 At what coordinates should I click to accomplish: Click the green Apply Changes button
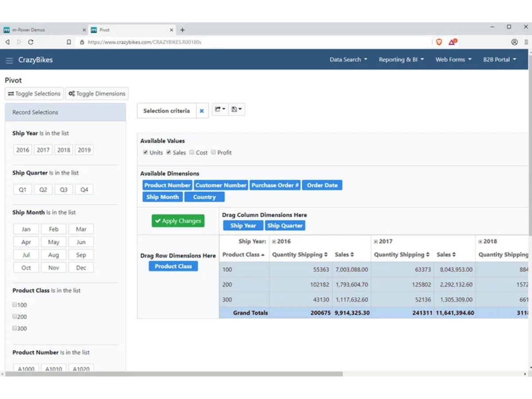click(x=178, y=221)
